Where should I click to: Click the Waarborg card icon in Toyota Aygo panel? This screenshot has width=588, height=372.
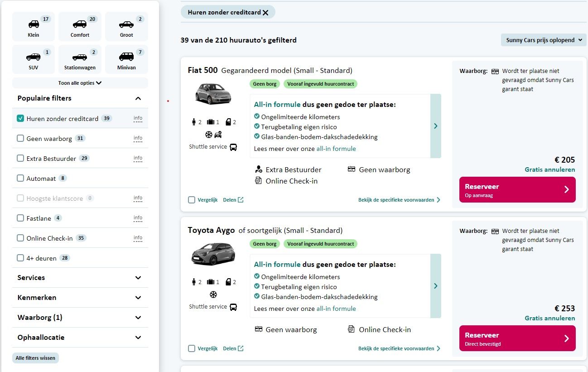coord(495,231)
